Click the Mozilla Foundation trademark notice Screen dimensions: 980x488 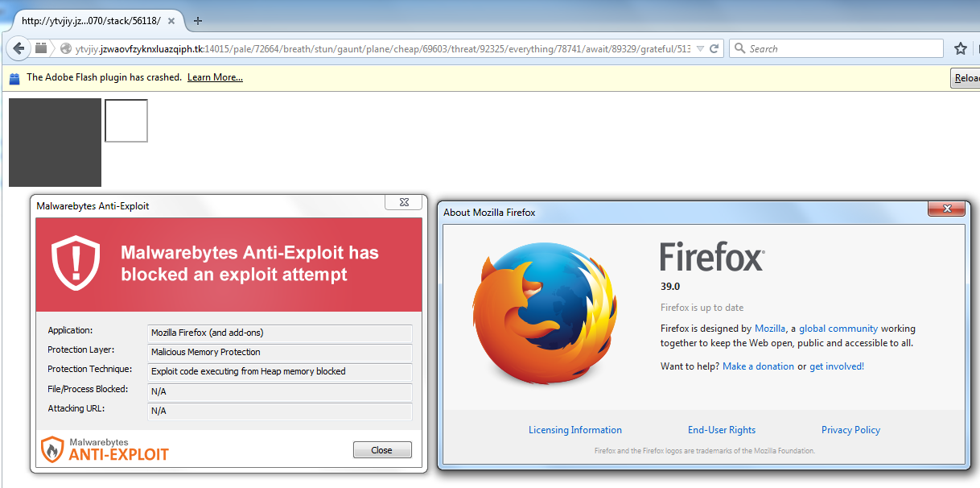point(705,451)
